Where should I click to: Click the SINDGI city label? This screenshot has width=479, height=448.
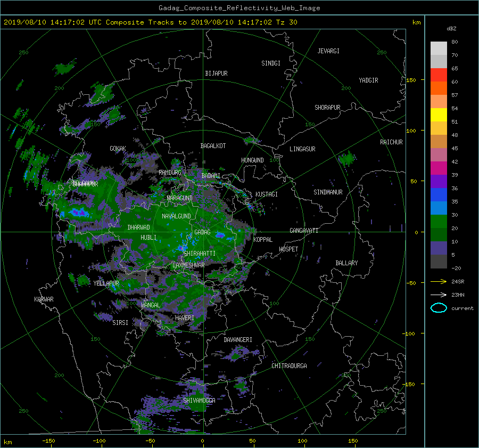click(271, 63)
